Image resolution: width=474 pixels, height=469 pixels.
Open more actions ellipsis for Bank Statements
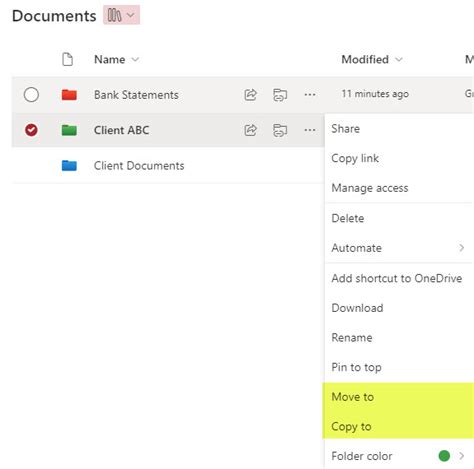tap(310, 95)
